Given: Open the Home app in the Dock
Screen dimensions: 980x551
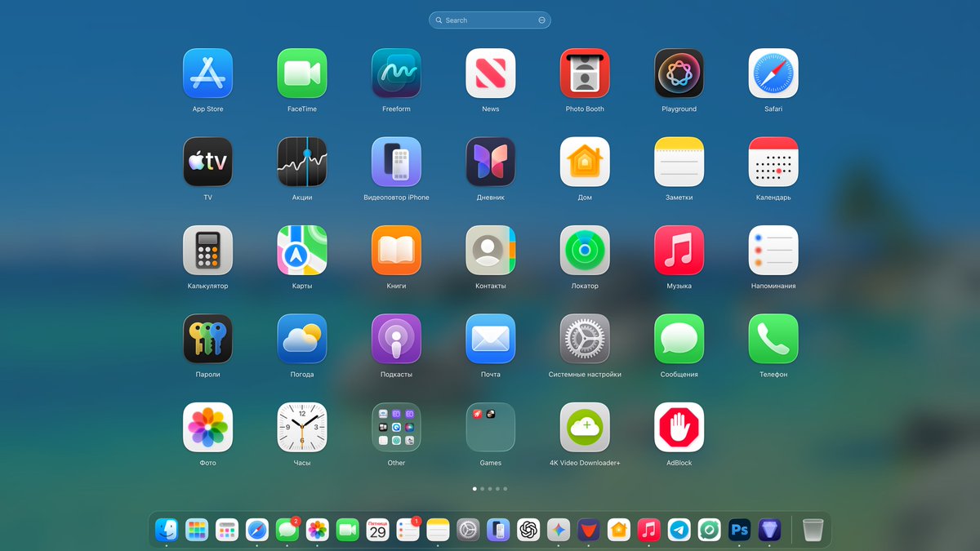Looking at the screenshot, I should tap(618, 530).
